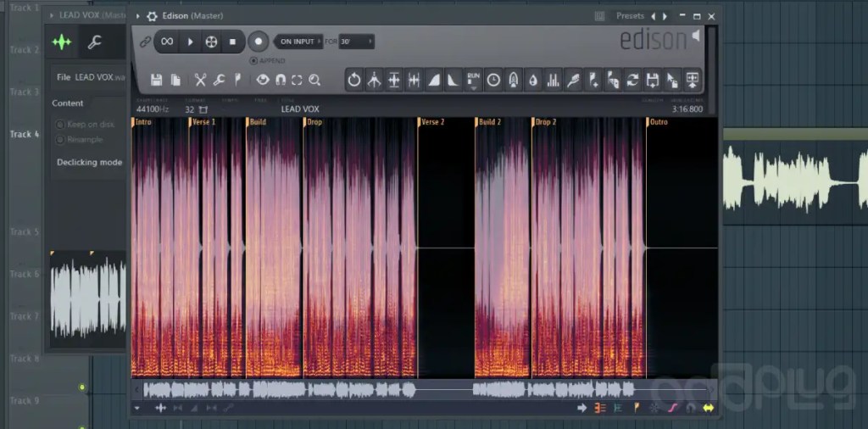
Task: Click the waveform icon in Edison's bottom bar
Action: click(160, 409)
